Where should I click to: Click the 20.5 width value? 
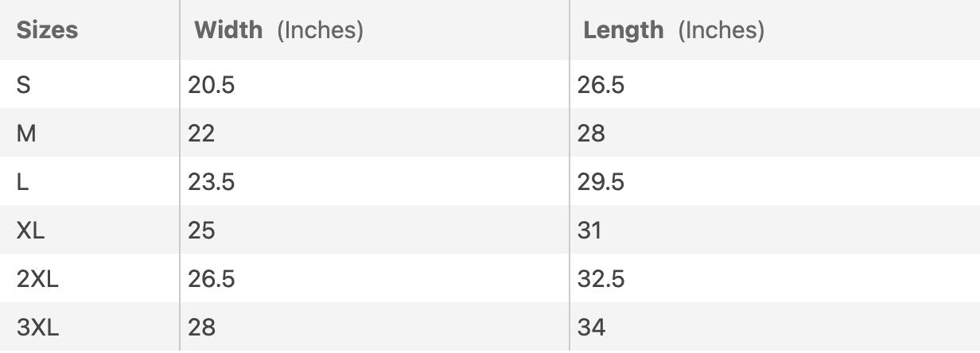click(x=211, y=85)
